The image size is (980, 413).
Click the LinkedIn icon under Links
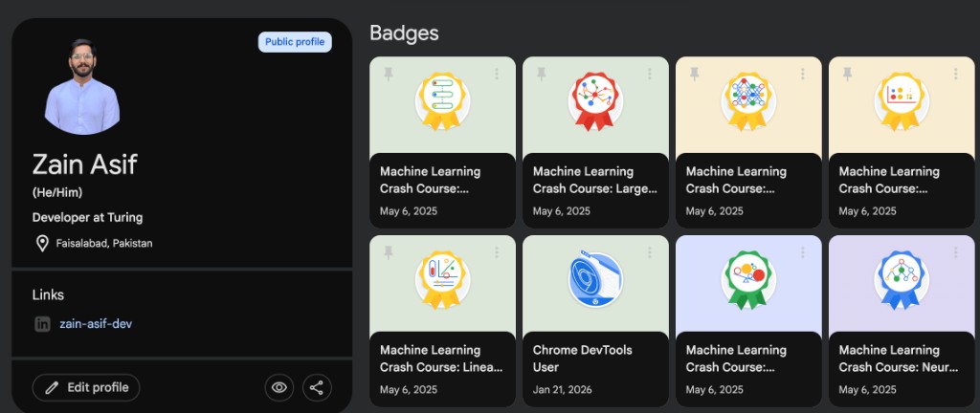click(x=42, y=324)
